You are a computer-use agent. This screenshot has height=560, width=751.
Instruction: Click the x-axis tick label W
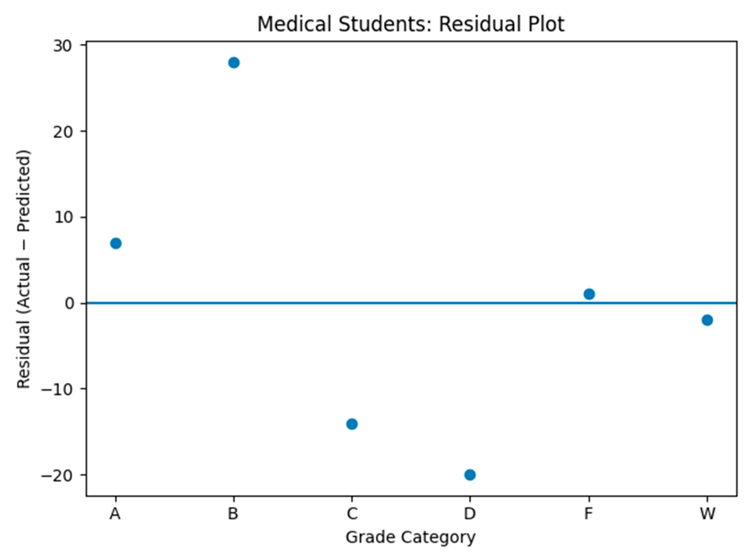pos(708,514)
